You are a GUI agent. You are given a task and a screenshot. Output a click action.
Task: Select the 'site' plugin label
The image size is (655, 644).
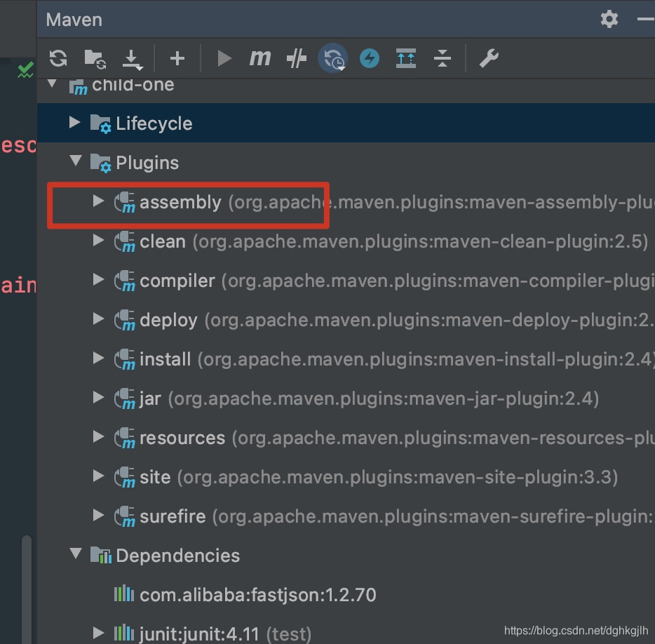(x=155, y=477)
